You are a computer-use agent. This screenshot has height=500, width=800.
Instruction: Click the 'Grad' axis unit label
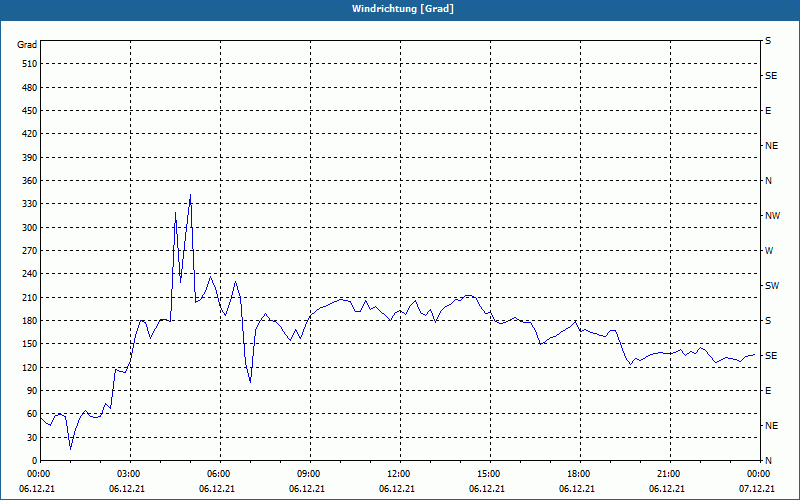[27, 45]
